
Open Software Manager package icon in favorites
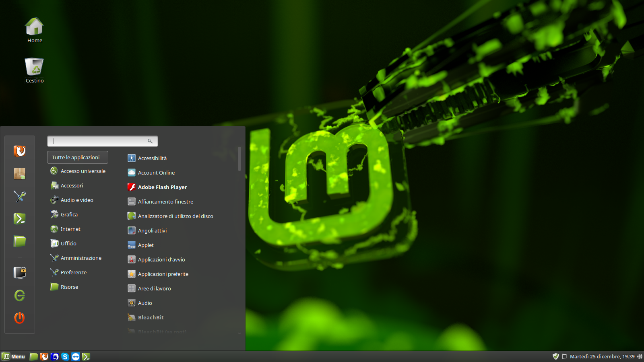(x=19, y=174)
